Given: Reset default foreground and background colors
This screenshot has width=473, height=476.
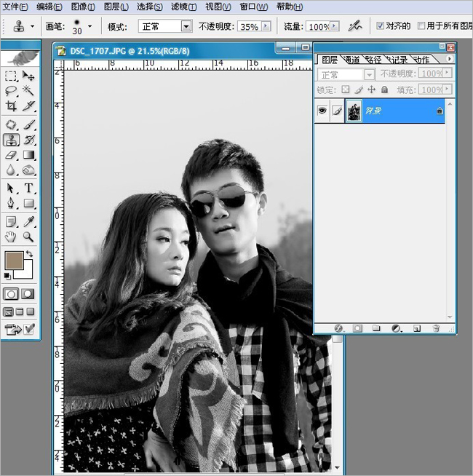Looking at the screenshot, I should (x=7, y=276).
